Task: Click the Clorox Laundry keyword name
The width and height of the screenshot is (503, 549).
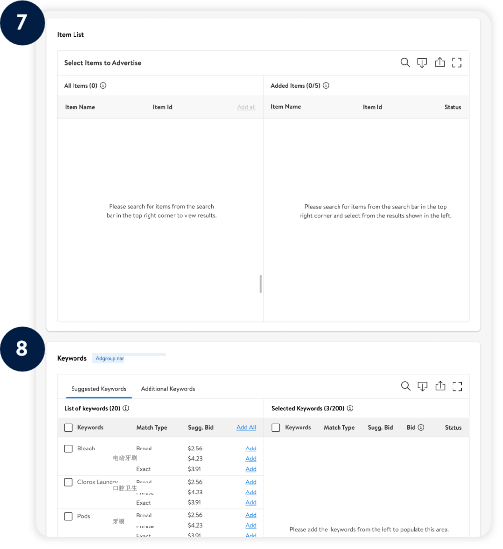Action: pos(97,482)
